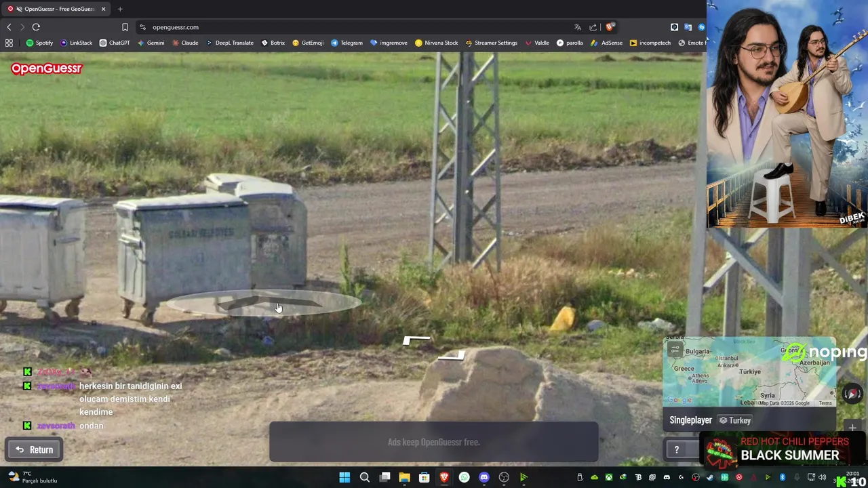Screen dimensions: 868x488
Task: Click the compass reset icon
Action: point(852,394)
